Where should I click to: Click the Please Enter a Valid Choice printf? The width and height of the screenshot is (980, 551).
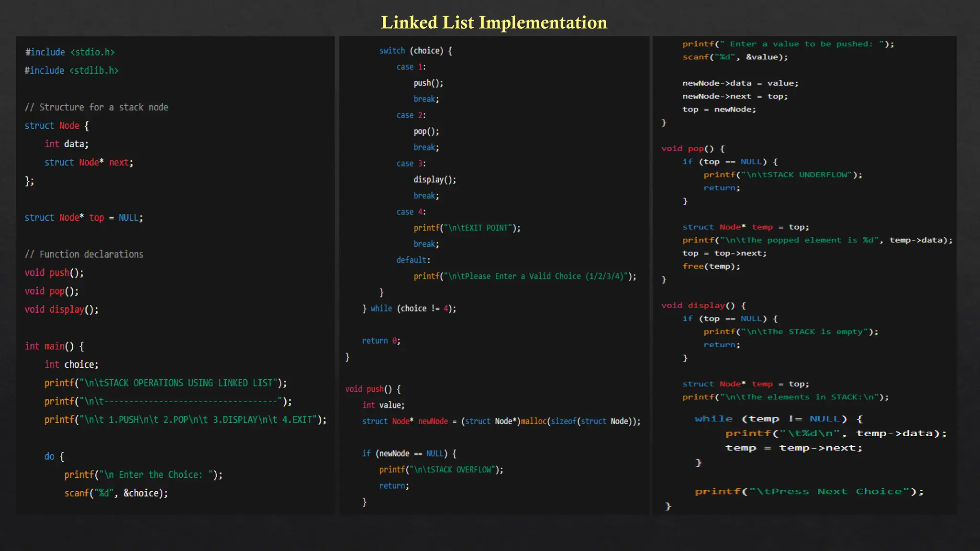click(525, 276)
